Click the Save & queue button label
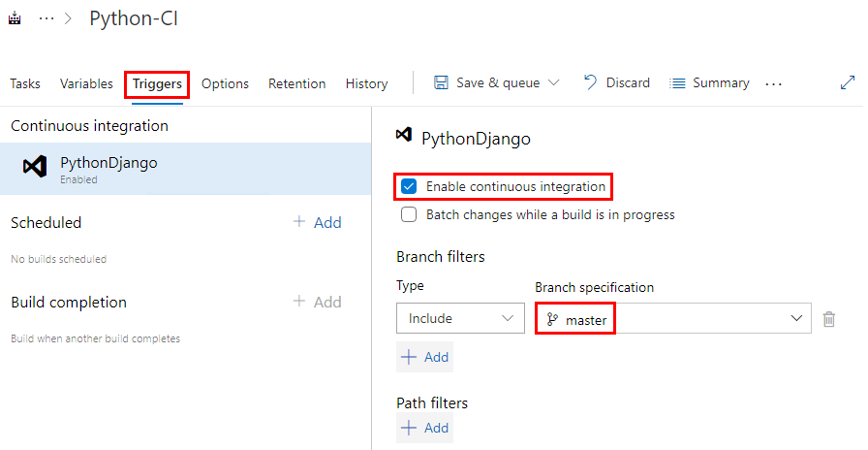 tap(498, 83)
